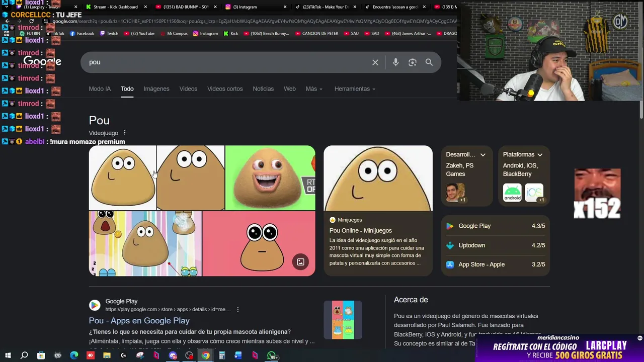Screen dimensions: 644x362
Task: Open the realistic smiling Pou image on green
Action: [x=270, y=178]
